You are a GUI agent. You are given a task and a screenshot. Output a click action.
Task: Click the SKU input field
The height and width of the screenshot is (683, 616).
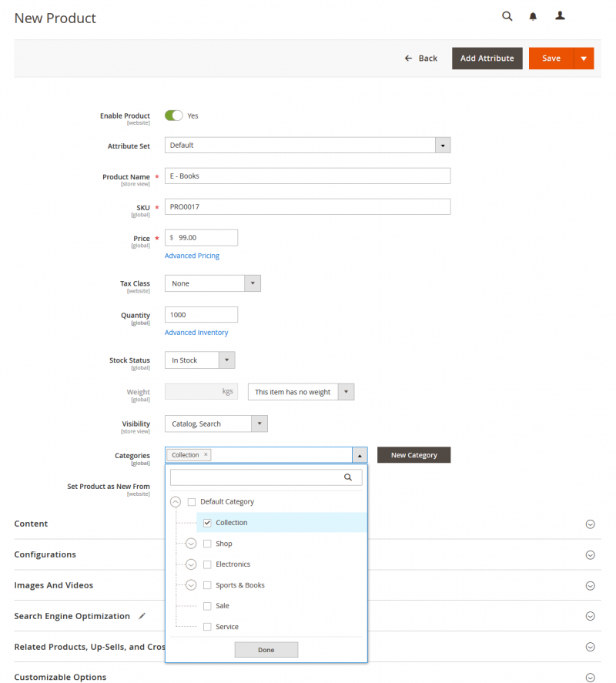click(307, 207)
